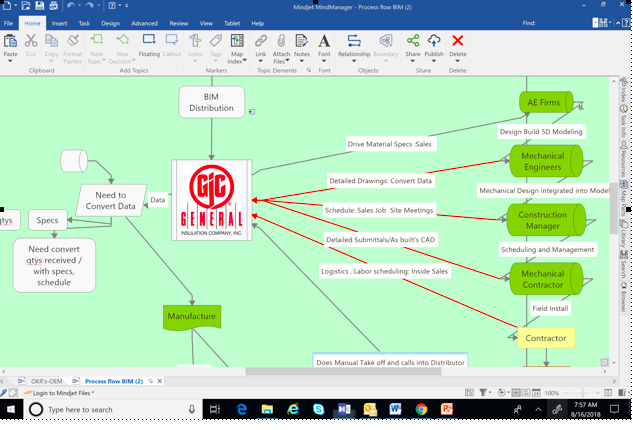This screenshot has height=430, width=633.
Task: Click the filter funnel icon in status bar
Action: click(483, 392)
